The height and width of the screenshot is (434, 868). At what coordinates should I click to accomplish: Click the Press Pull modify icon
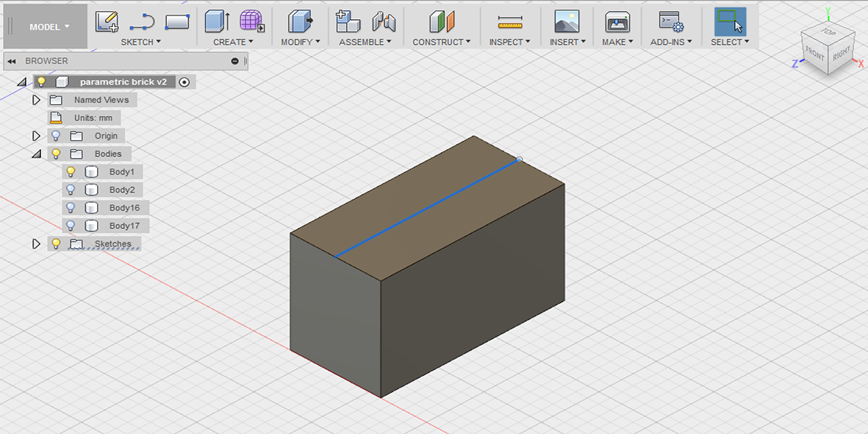tap(300, 21)
